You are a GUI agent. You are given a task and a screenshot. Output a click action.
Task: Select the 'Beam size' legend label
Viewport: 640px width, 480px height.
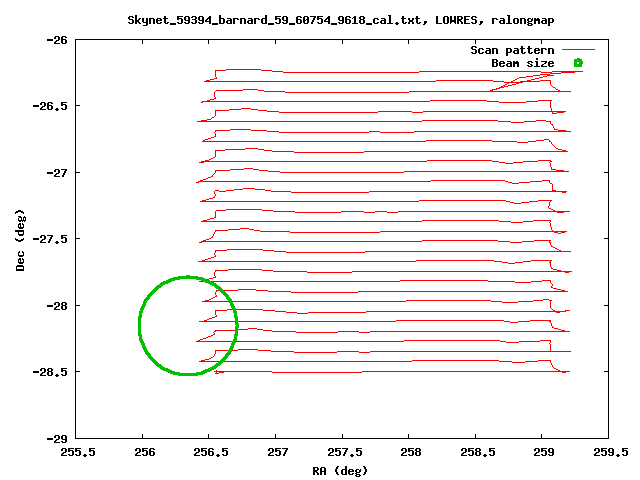[x=523, y=63]
